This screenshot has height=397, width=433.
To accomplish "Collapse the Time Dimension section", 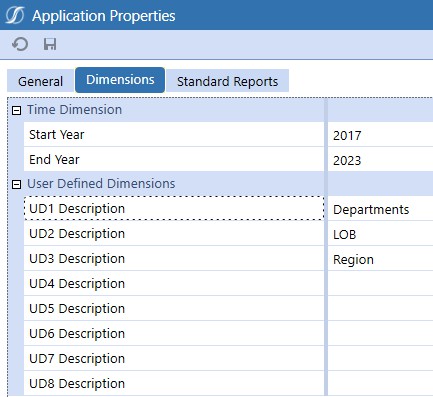I will click(x=16, y=110).
